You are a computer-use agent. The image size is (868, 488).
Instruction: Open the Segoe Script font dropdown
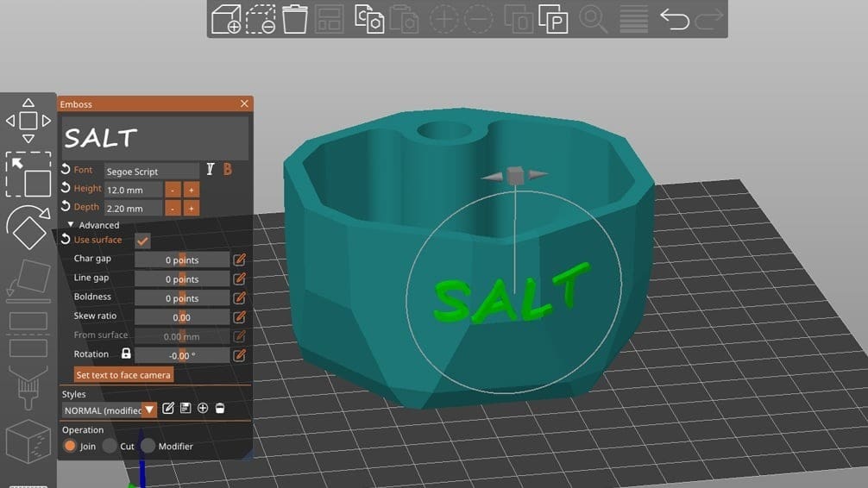pyautogui.click(x=151, y=172)
